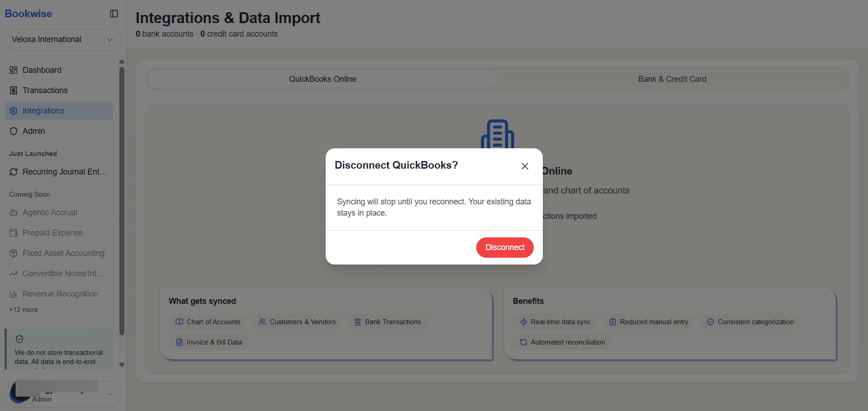Click Customers & Vendors chip
The width and height of the screenshot is (868, 411).
tap(297, 322)
